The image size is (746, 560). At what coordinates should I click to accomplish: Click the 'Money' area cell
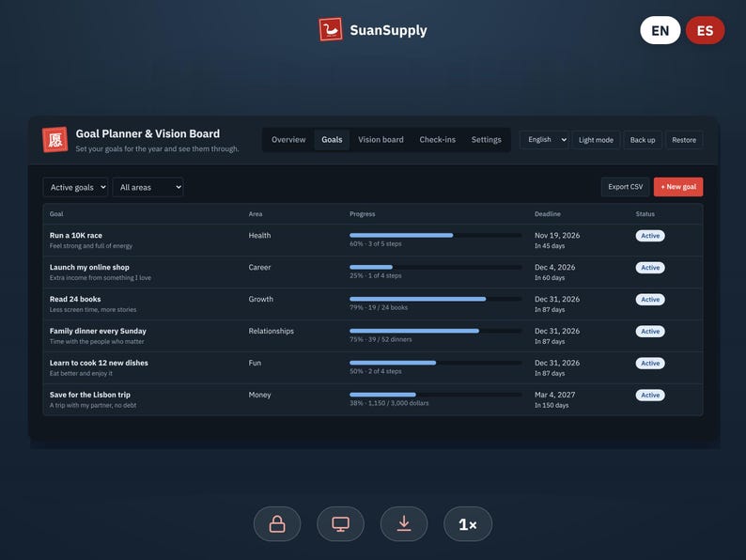pyautogui.click(x=259, y=395)
